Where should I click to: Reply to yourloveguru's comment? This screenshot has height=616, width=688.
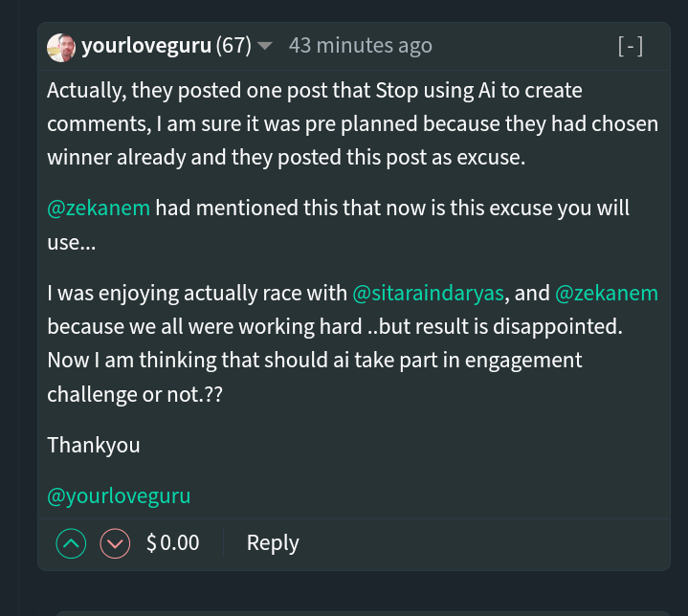pos(273,543)
